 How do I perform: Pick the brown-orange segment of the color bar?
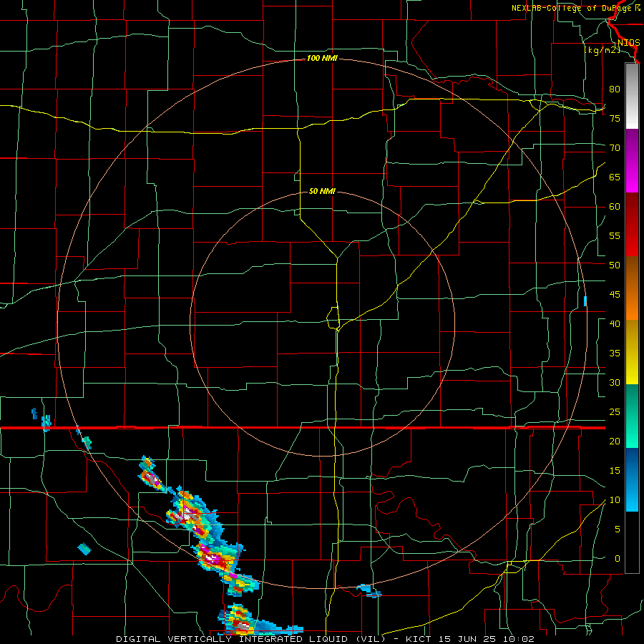tap(632, 288)
